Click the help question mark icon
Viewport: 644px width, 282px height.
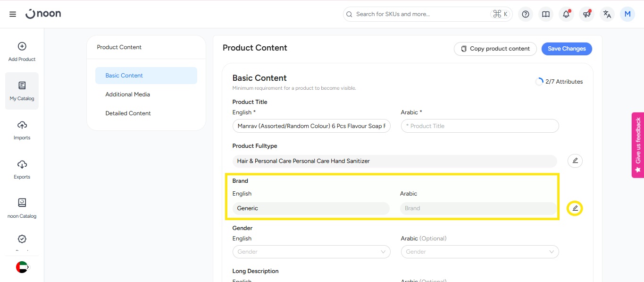(526, 14)
